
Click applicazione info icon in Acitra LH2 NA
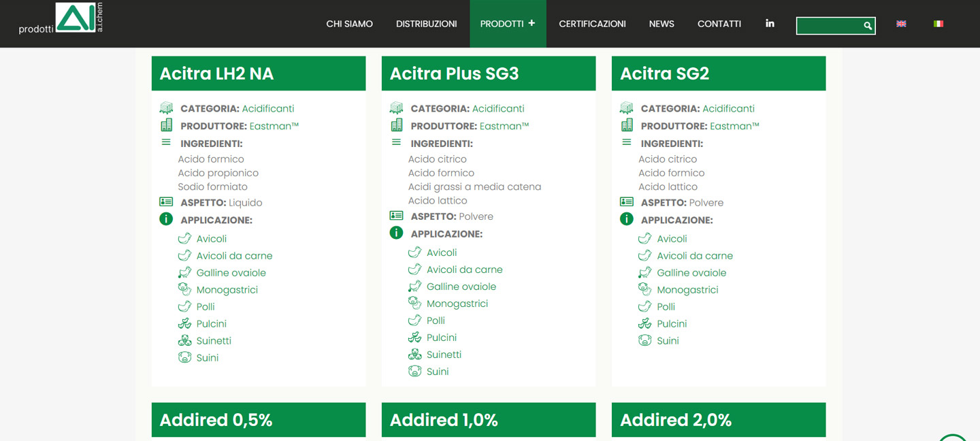tap(166, 219)
